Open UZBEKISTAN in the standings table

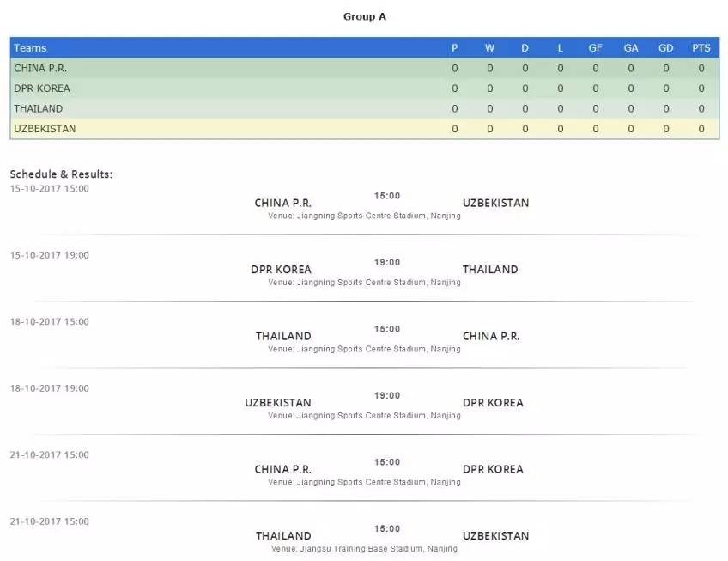(x=45, y=129)
